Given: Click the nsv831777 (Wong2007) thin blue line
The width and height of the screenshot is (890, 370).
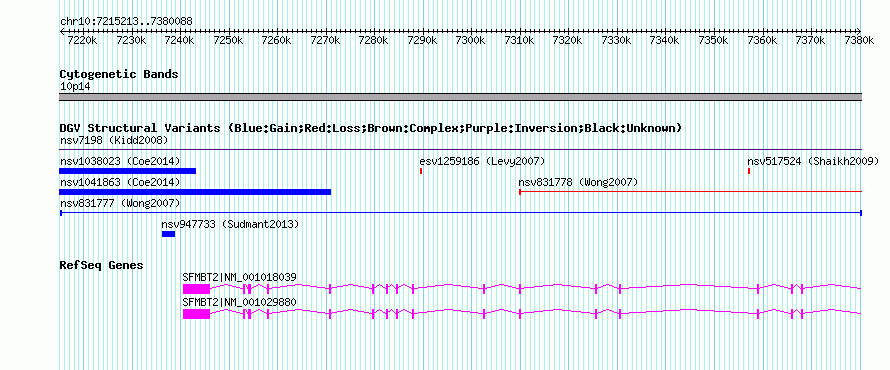Looking at the screenshot, I should tap(461, 213).
